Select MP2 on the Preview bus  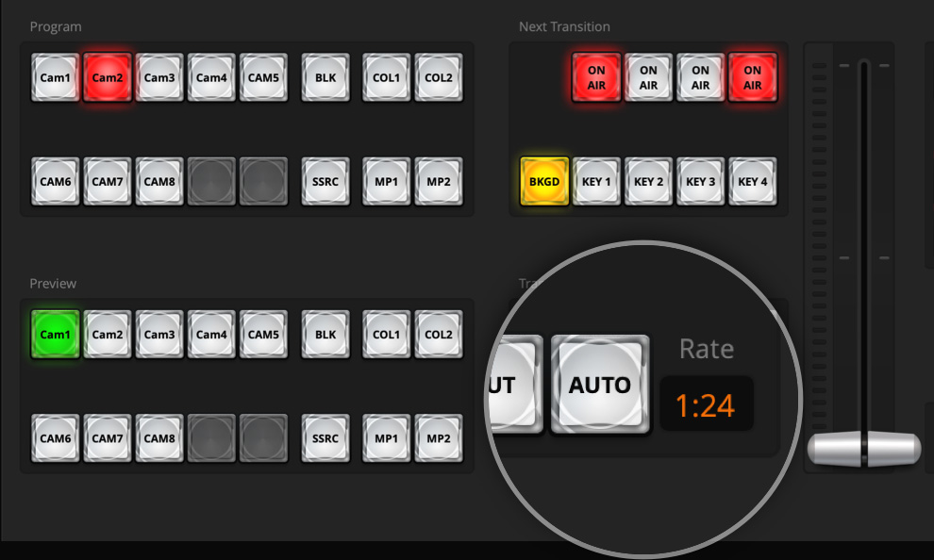coord(439,438)
